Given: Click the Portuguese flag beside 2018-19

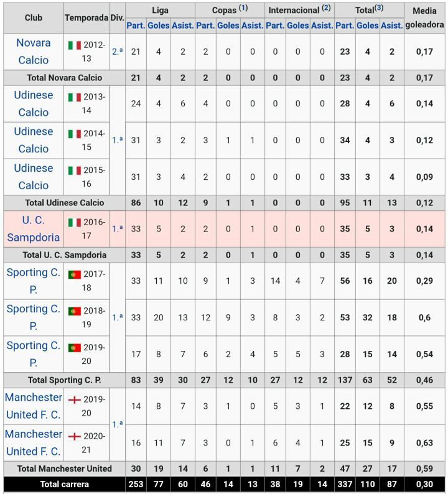Looking at the screenshot, I should 75,311.
